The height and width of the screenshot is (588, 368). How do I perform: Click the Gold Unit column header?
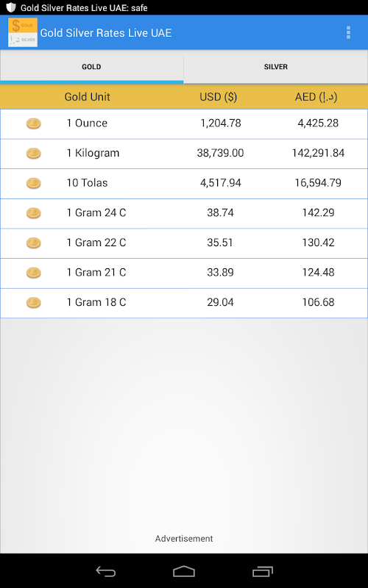[x=87, y=97]
